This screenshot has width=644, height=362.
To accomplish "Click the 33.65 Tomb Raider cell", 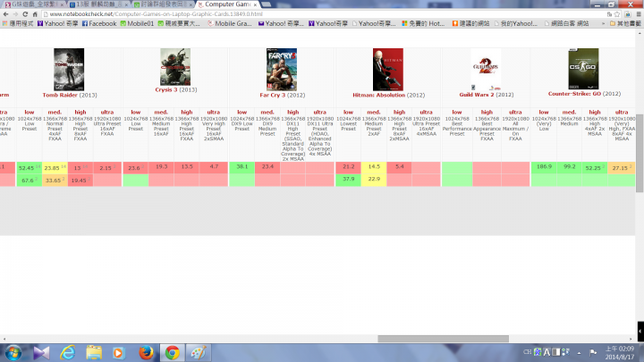I will coord(55,181).
